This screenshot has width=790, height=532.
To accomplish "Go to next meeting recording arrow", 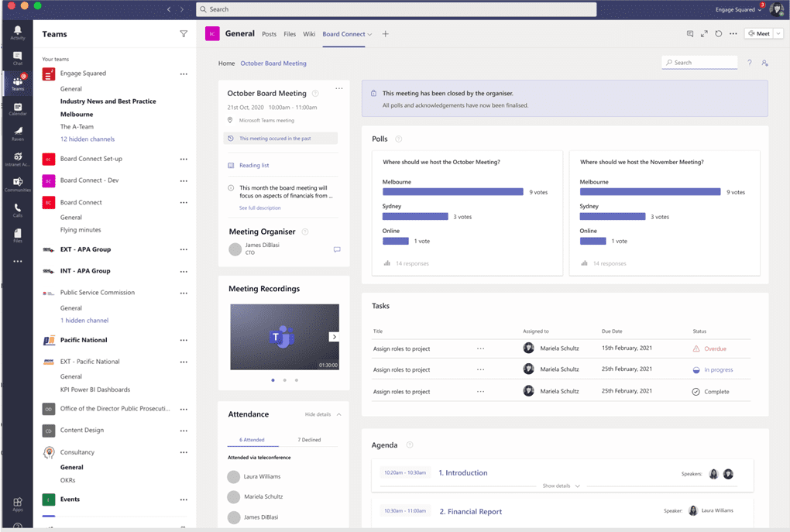I will 334,337.
